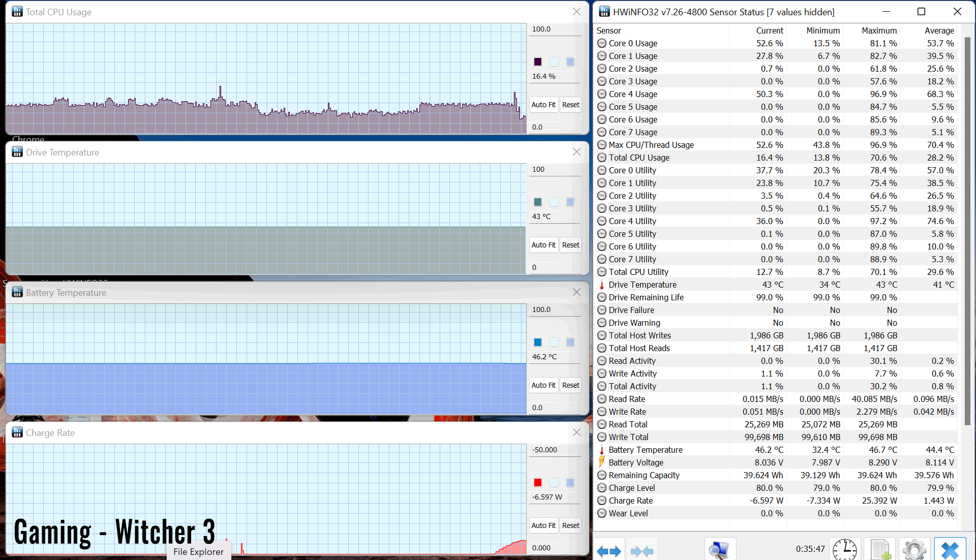Click the circle icon beside Read Rate
Screen dimensions: 976x560
[602, 399]
